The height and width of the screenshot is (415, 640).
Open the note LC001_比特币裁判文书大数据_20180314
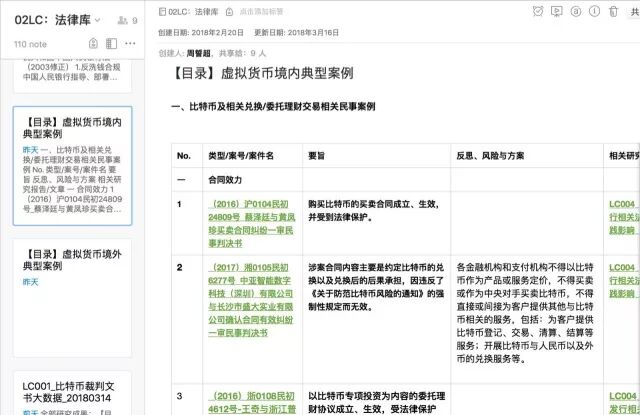point(73,393)
